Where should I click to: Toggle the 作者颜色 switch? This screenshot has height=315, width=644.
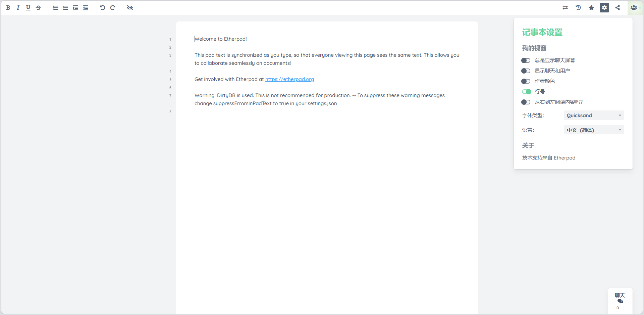tap(526, 81)
